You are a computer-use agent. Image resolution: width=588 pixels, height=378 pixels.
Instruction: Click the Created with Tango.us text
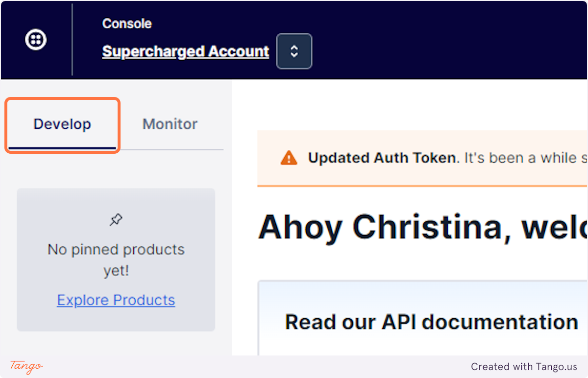coord(524,366)
